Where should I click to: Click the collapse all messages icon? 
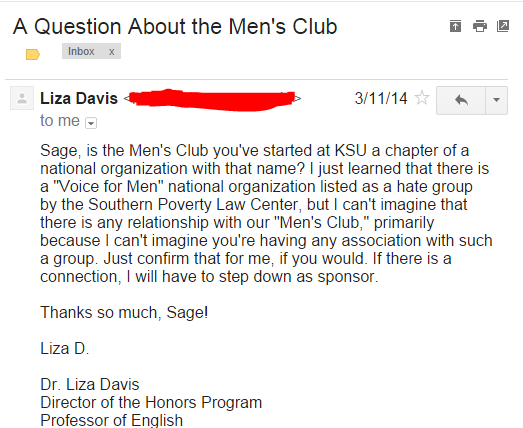click(x=455, y=26)
